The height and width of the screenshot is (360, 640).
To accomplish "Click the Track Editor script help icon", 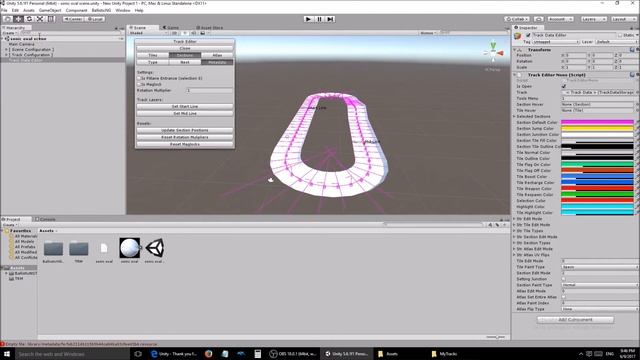I will pos(632,75).
